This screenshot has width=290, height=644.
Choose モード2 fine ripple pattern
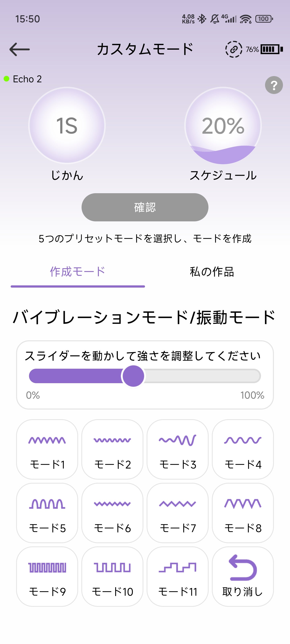point(112,449)
